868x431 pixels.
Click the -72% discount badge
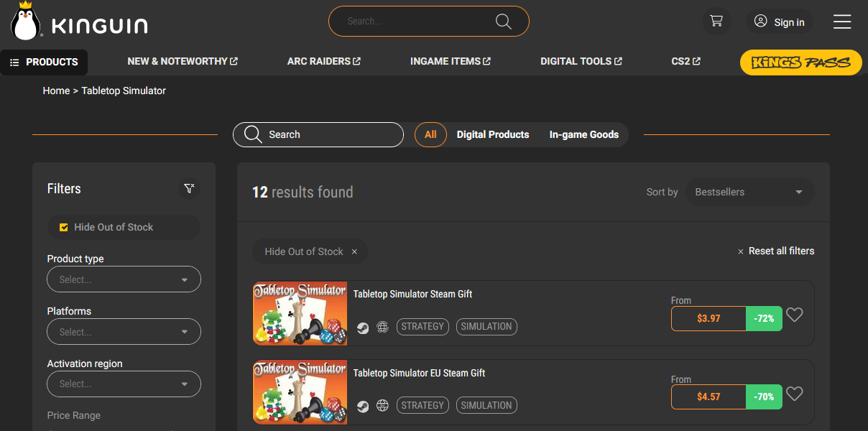(x=764, y=318)
